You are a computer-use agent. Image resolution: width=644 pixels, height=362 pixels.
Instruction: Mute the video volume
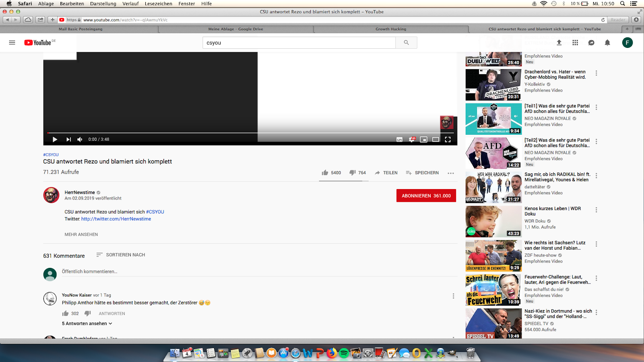80,140
